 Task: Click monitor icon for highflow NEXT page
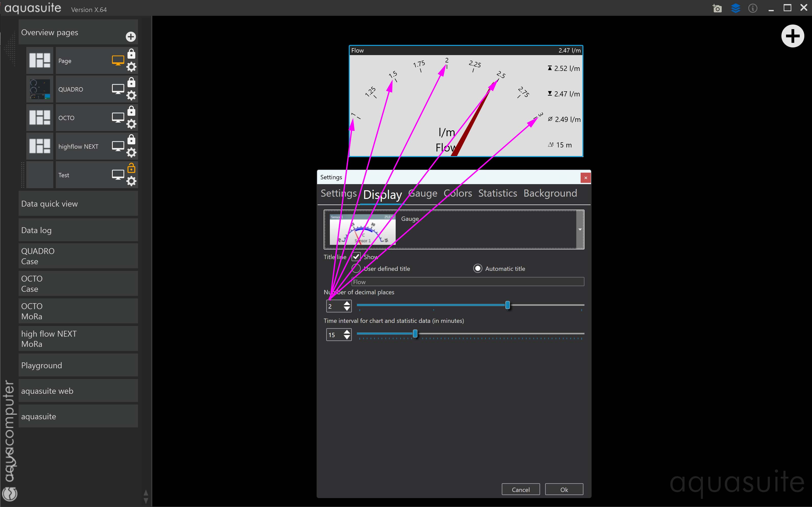(x=118, y=146)
